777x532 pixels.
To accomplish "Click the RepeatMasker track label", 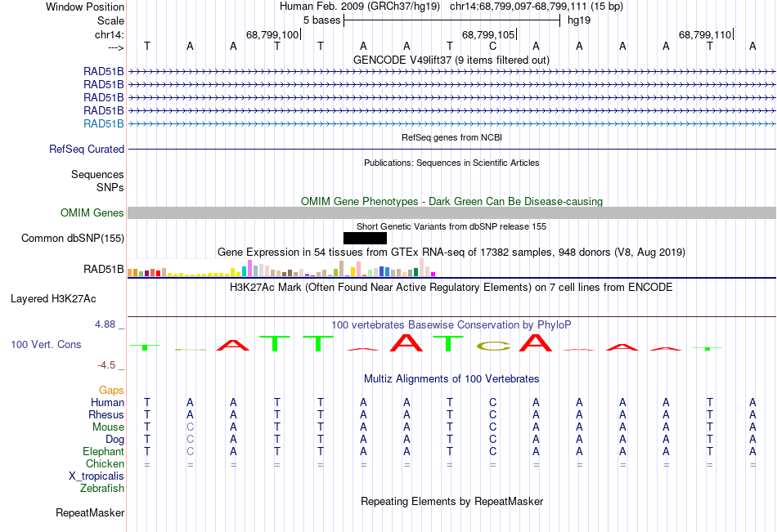I will [90, 512].
